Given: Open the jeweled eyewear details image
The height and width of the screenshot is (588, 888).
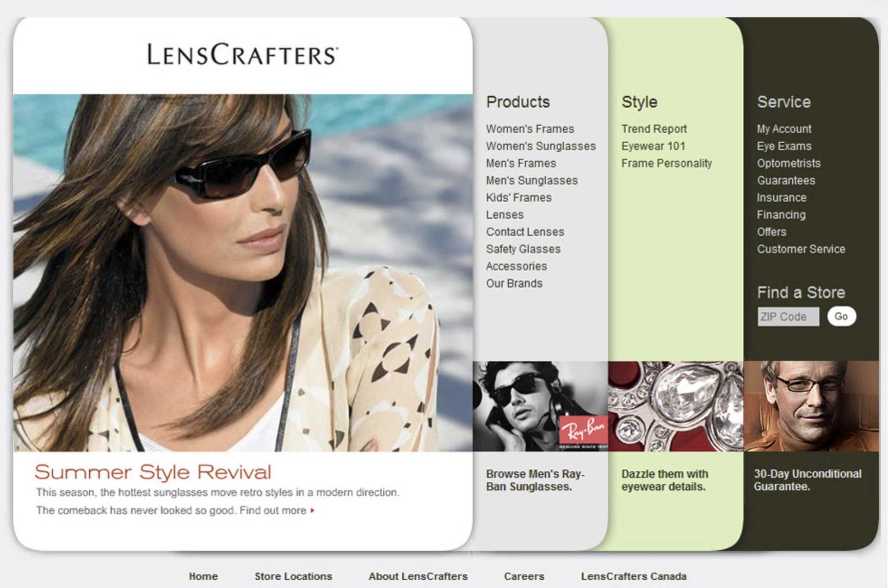Looking at the screenshot, I should [x=676, y=406].
